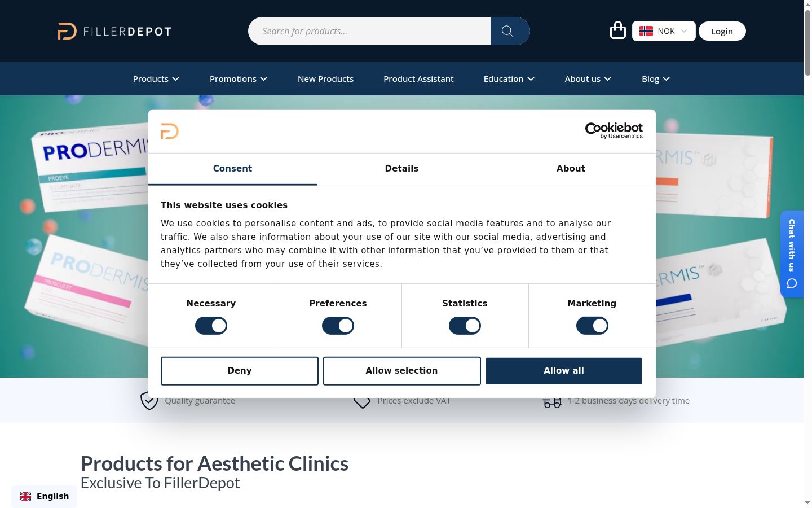Click the 'Quality guarantee' text

pyautogui.click(x=200, y=401)
